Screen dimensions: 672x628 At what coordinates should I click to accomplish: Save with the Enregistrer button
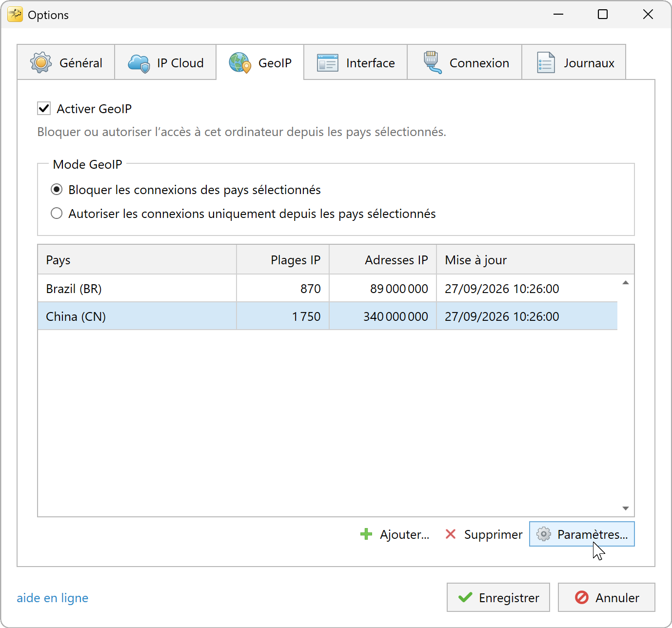coord(498,597)
